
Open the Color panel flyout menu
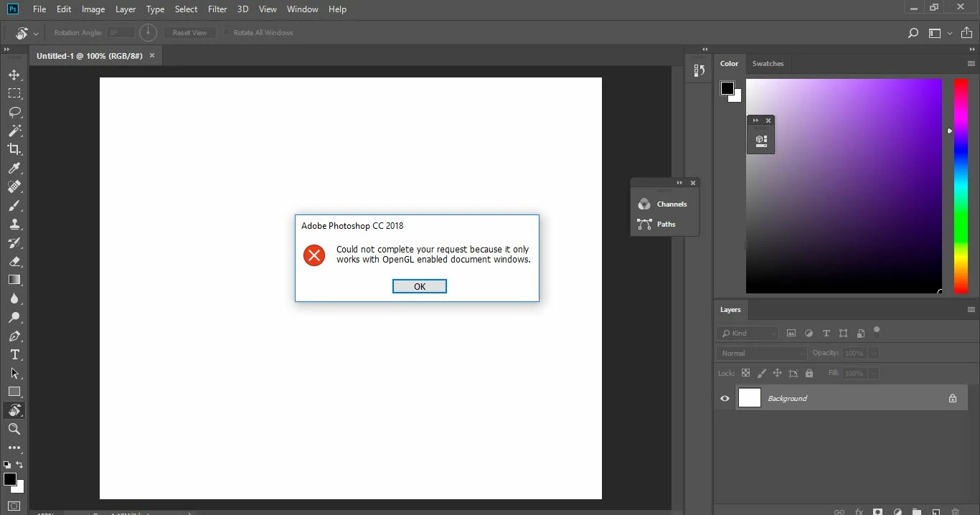[x=971, y=64]
